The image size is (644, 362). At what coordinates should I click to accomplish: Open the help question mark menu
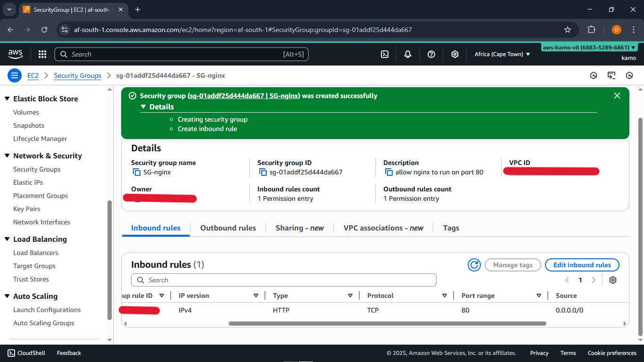click(431, 54)
